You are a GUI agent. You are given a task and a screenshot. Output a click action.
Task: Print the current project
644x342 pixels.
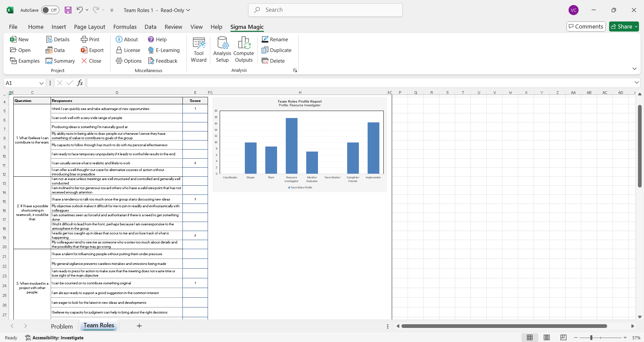tap(90, 39)
